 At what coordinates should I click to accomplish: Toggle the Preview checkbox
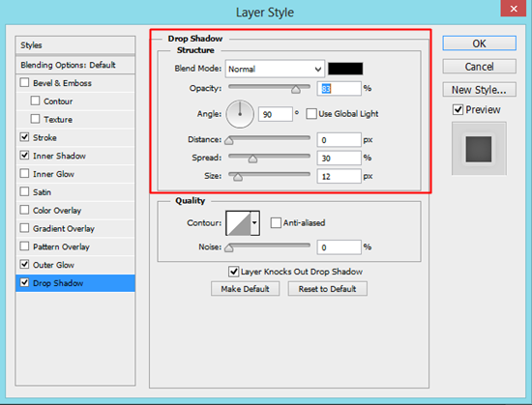coord(458,110)
